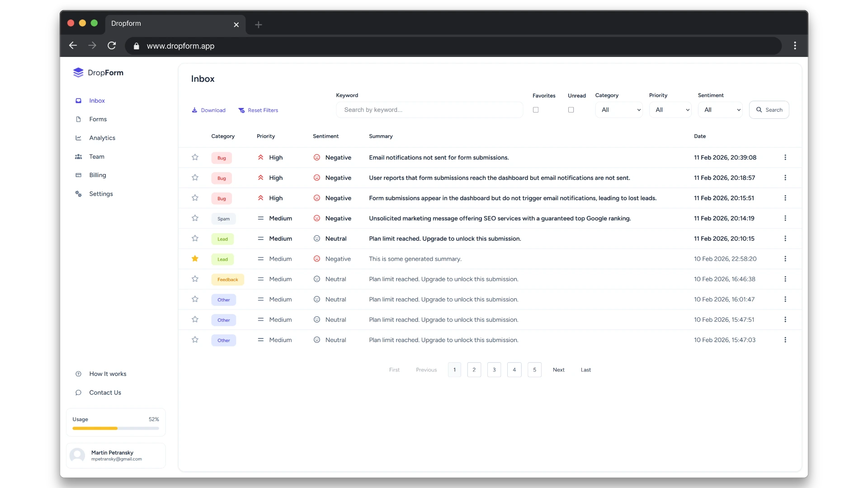Open the Analytics page
The image size is (868, 488).
(x=102, y=138)
